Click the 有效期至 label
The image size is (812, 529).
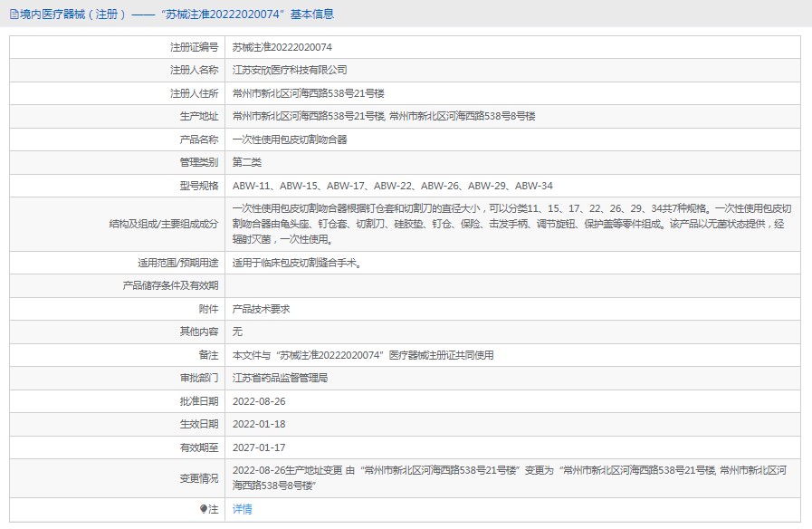(x=199, y=447)
